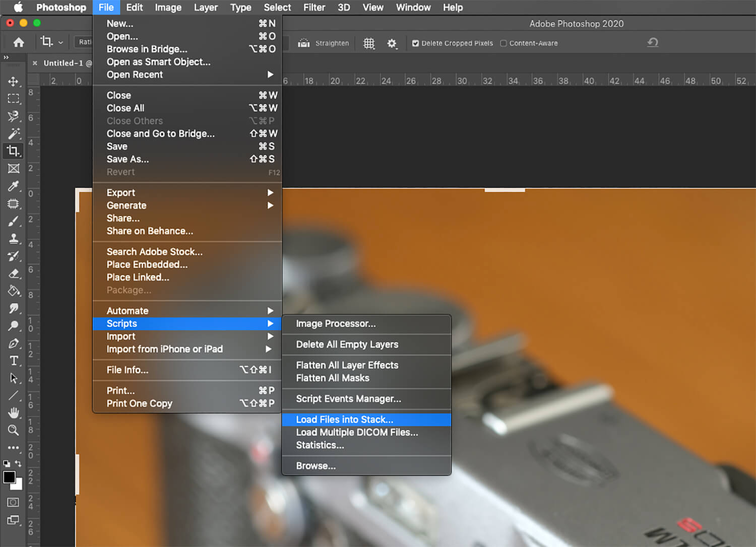Screen dimensions: 756x547
Task: Open the Edit menu
Action: [x=135, y=8]
